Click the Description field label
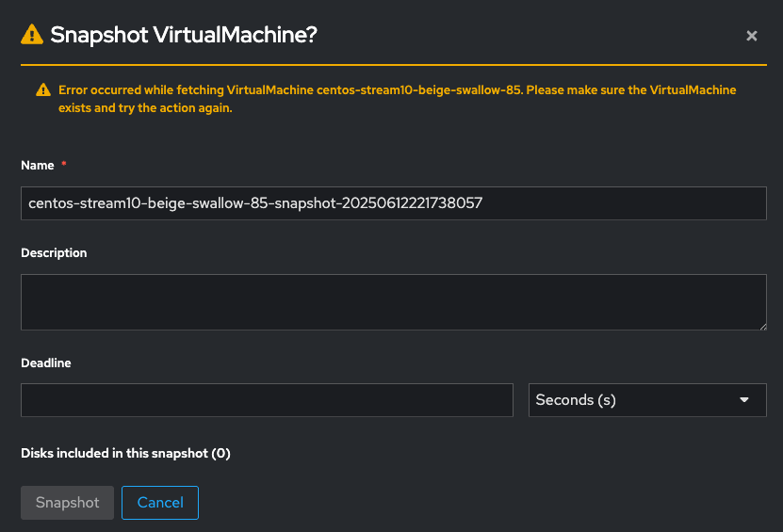The width and height of the screenshot is (783, 532). tap(54, 253)
